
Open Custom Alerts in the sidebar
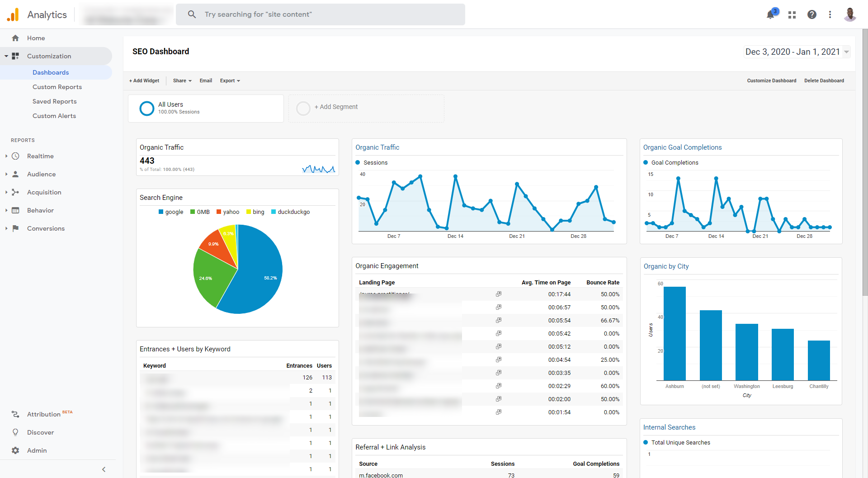pos(54,116)
